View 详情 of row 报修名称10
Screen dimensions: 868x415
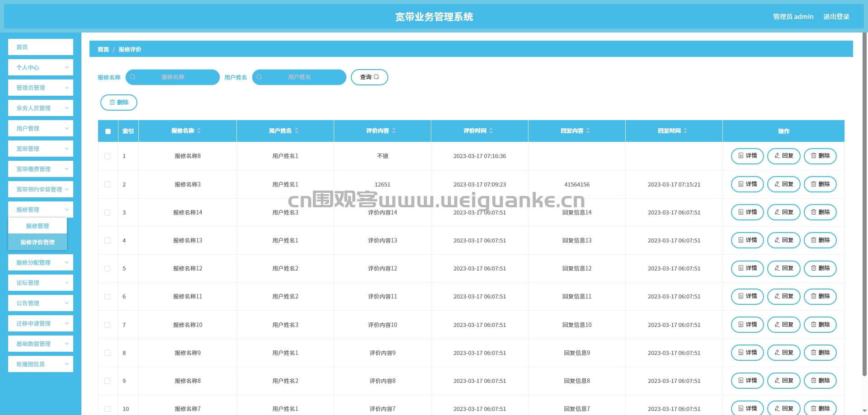pos(747,325)
